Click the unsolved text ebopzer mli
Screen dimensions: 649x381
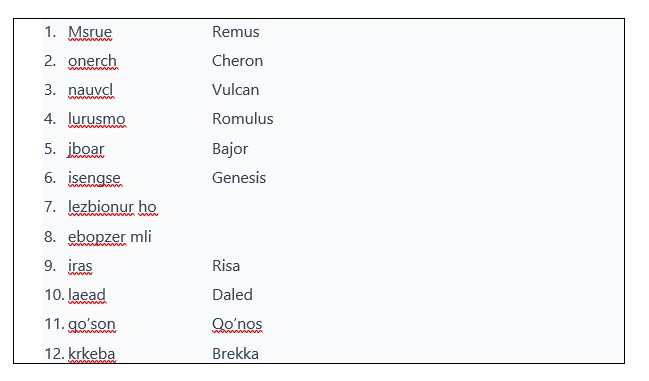[x=110, y=237]
